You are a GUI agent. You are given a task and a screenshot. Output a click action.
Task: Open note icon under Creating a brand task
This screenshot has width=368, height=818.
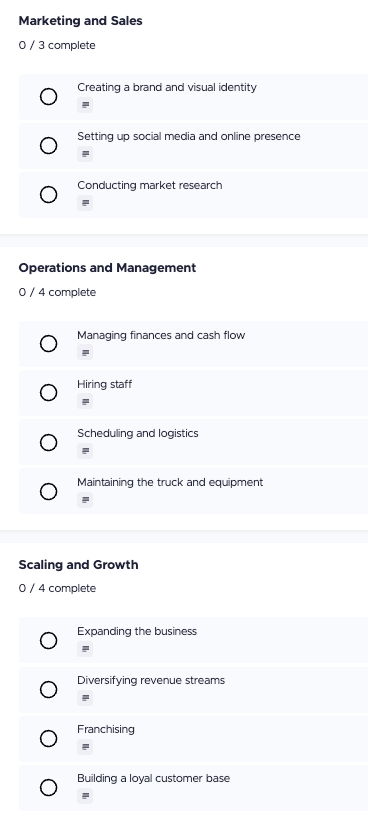(85, 105)
